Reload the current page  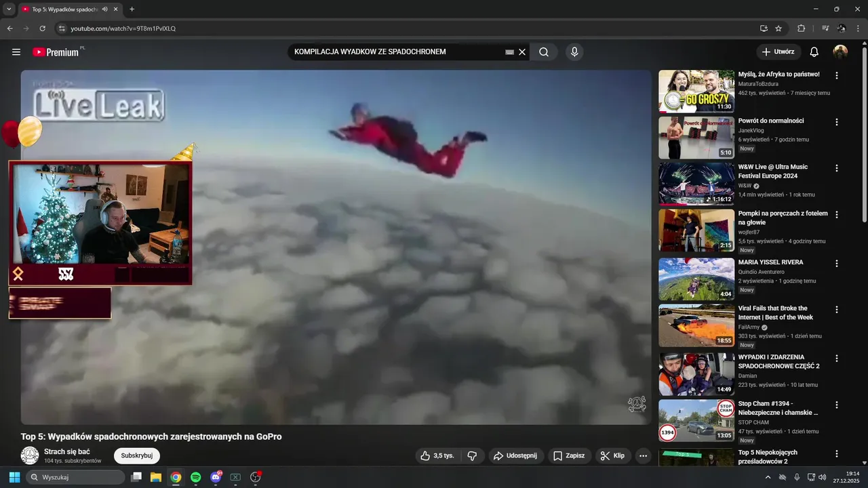click(42, 28)
